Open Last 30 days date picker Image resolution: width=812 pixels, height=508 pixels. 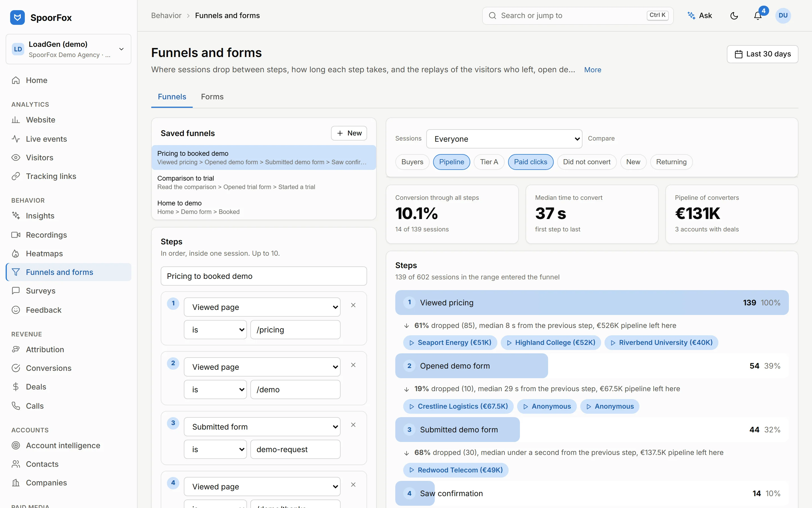coord(762,54)
